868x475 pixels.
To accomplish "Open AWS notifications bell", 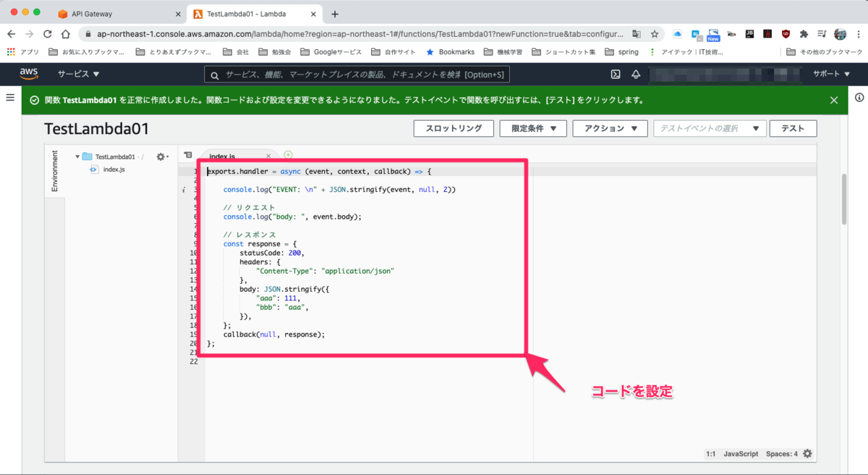I will 636,74.
